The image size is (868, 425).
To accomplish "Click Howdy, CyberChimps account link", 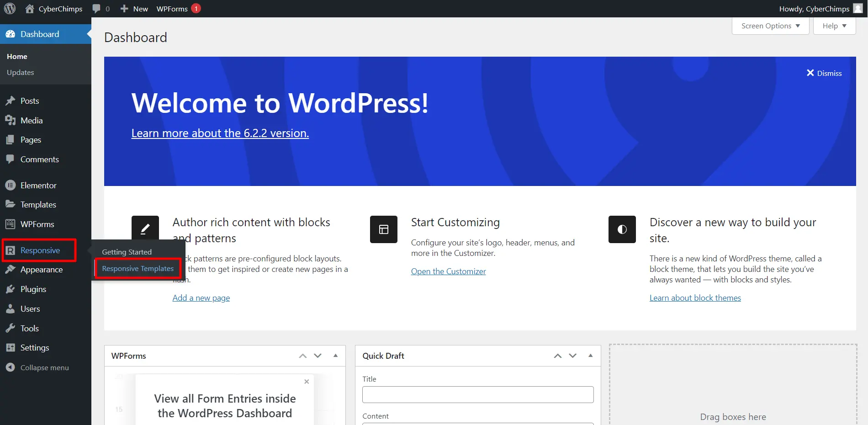I will [814, 9].
